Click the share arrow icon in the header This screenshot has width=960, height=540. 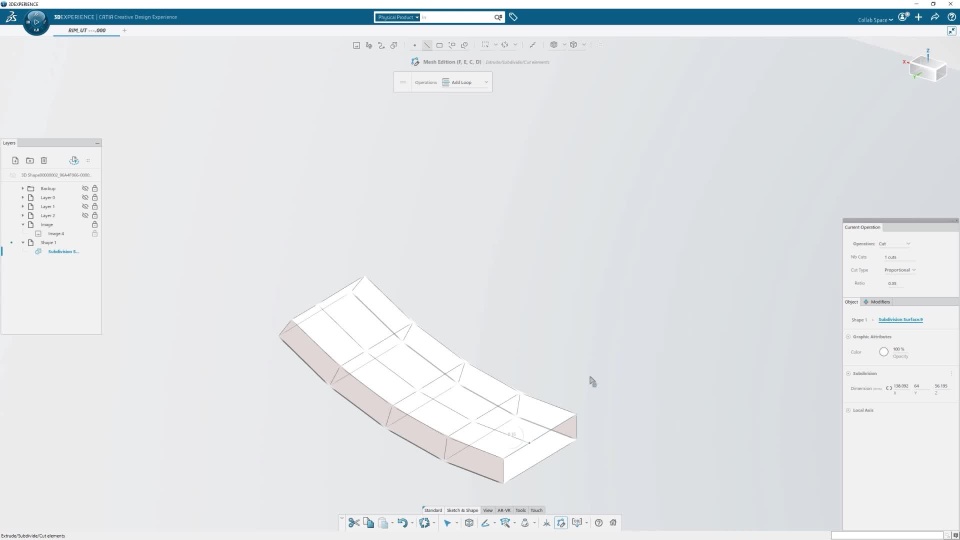(x=935, y=17)
